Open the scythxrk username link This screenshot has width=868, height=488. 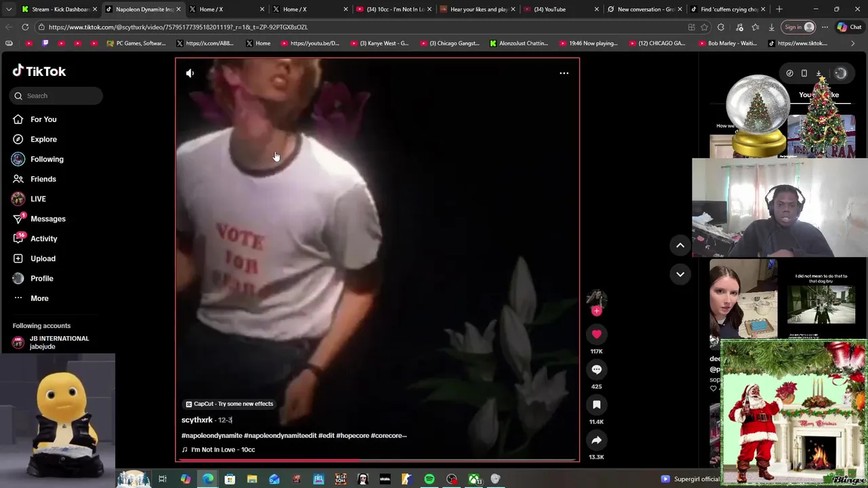click(197, 420)
